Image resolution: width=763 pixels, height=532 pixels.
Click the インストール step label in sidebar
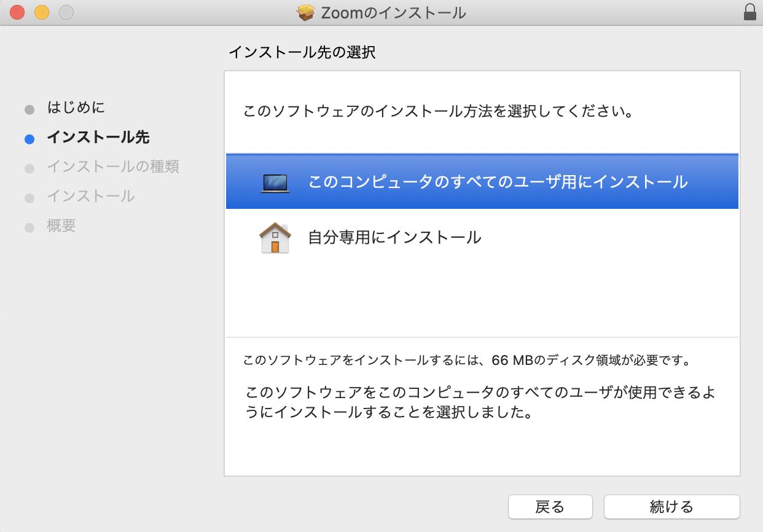coord(91,197)
